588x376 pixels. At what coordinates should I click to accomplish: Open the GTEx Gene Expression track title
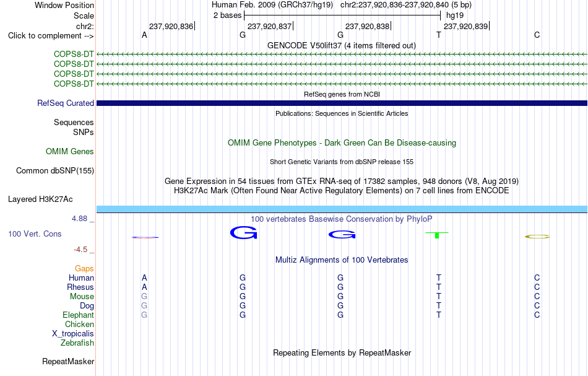(342, 181)
